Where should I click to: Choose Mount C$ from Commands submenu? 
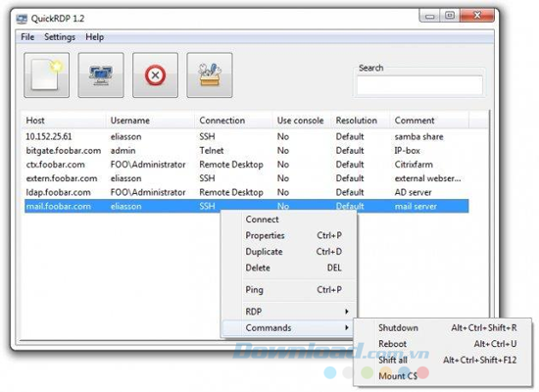[x=398, y=376]
